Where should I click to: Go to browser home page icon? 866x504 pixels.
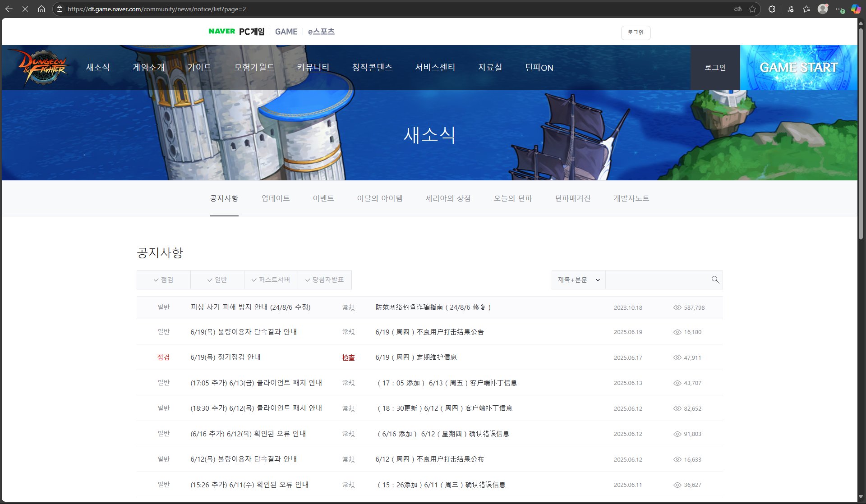[x=41, y=9]
